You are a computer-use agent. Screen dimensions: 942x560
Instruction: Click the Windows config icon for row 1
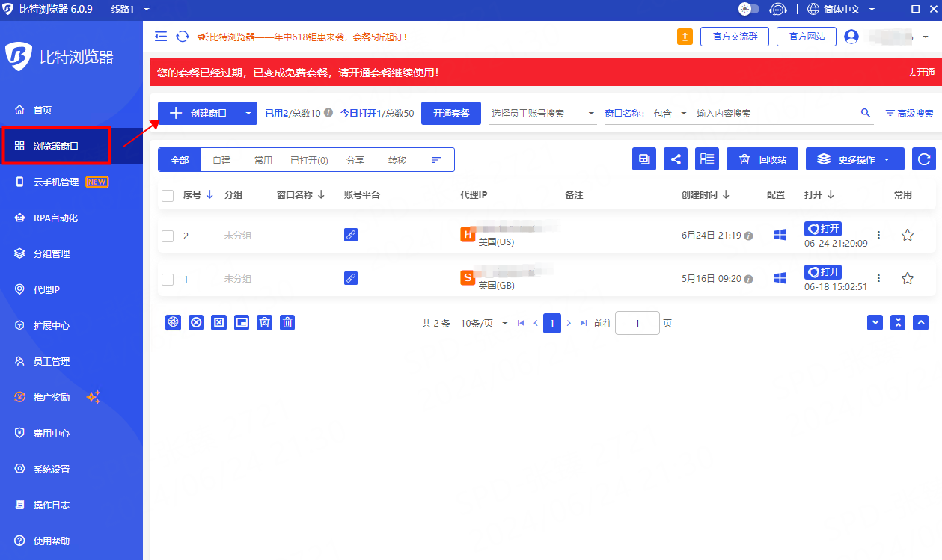click(x=780, y=278)
